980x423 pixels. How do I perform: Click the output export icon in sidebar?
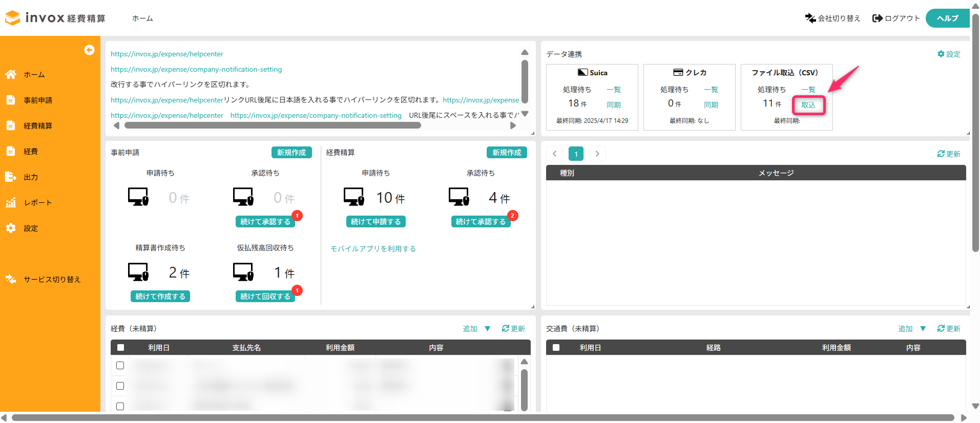(x=11, y=177)
